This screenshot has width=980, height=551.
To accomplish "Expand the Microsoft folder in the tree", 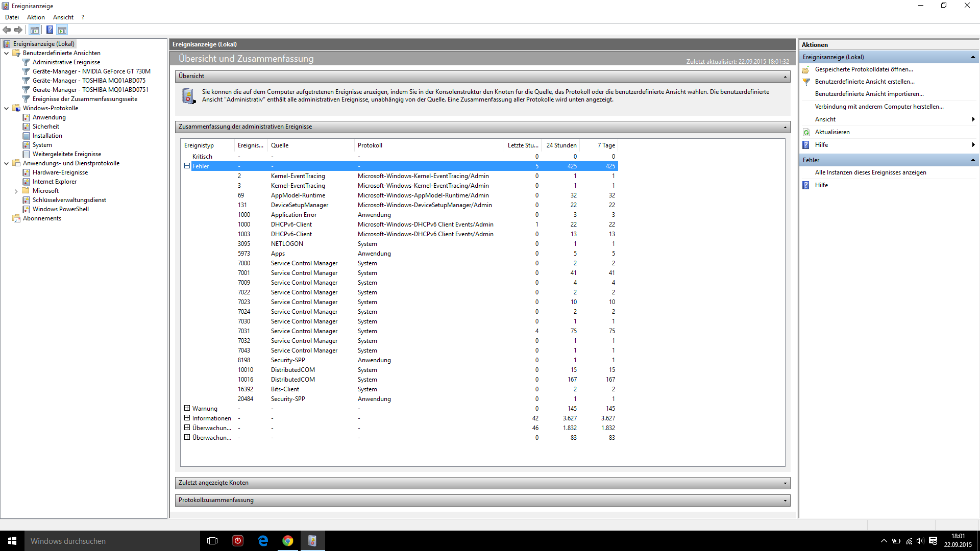I will click(x=16, y=191).
